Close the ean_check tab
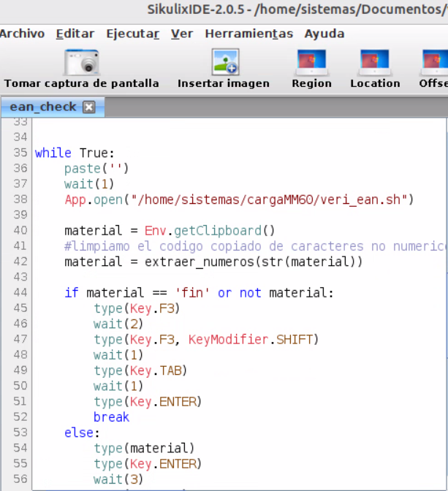This screenshot has height=491, width=448. [89, 107]
